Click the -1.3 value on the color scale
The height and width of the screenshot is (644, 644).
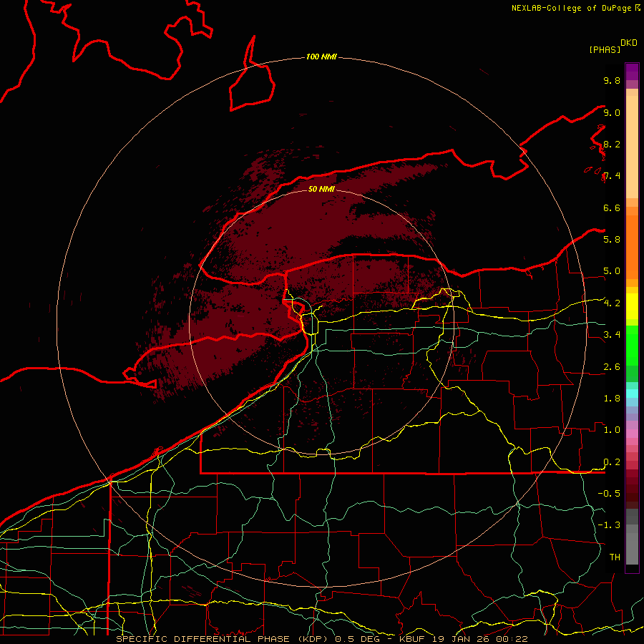[609, 525]
